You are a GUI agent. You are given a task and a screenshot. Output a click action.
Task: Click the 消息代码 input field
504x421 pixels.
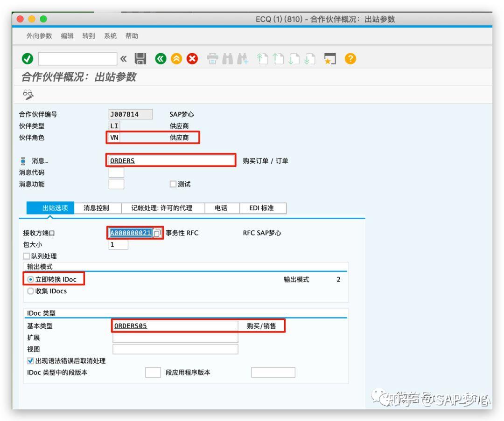[x=116, y=173]
